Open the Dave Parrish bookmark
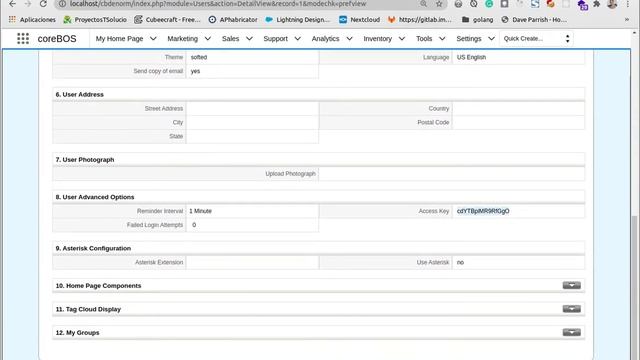 pyautogui.click(x=534, y=20)
